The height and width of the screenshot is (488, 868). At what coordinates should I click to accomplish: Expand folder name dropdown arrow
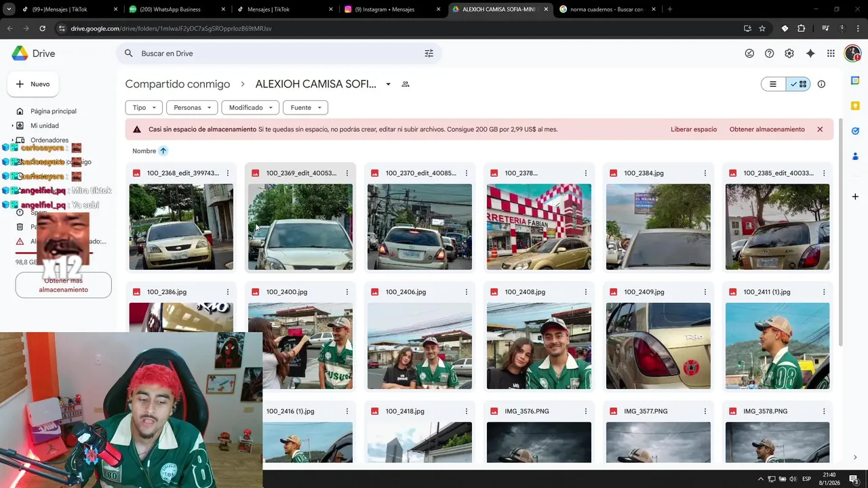(x=388, y=84)
